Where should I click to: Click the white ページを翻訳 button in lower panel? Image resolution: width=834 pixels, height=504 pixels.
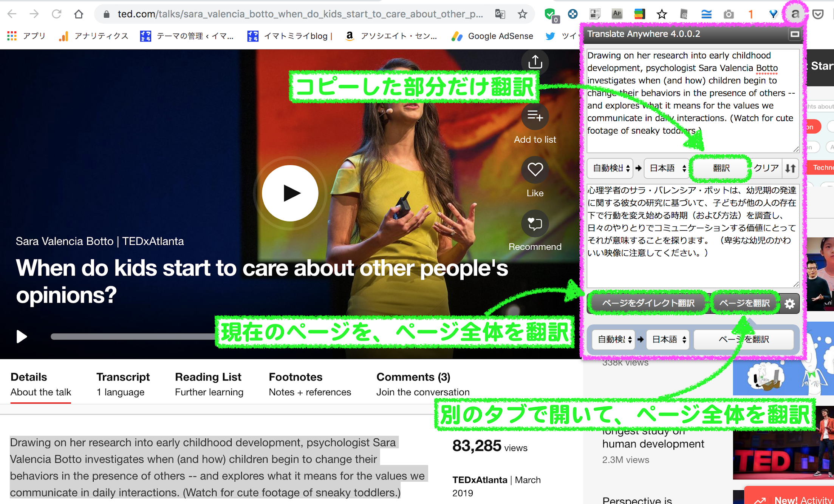tap(743, 339)
